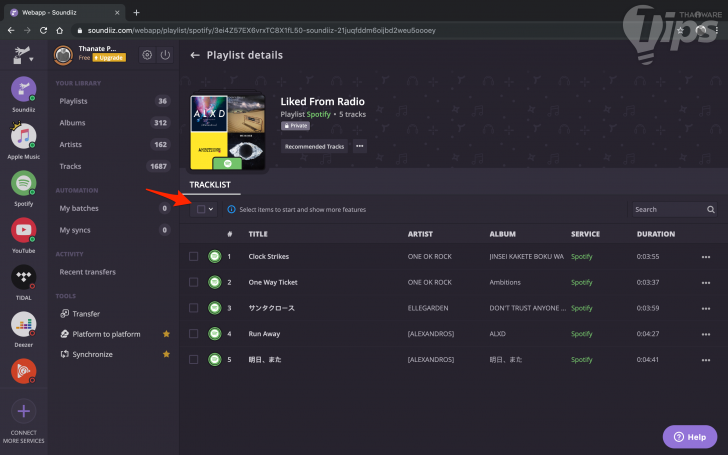Switch to the TRACKLIST tab
The height and width of the screenshot is (455, 728).
coord(210,185)
